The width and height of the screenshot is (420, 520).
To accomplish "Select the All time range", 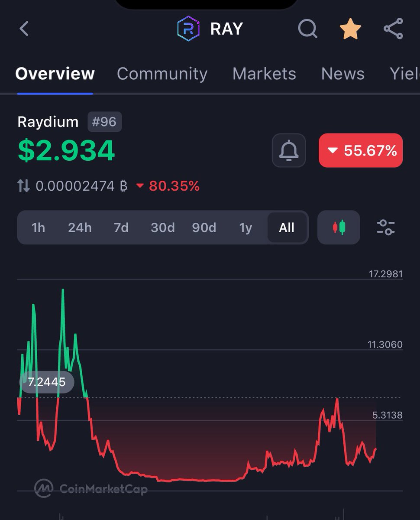I will click(x=287, y=227).
